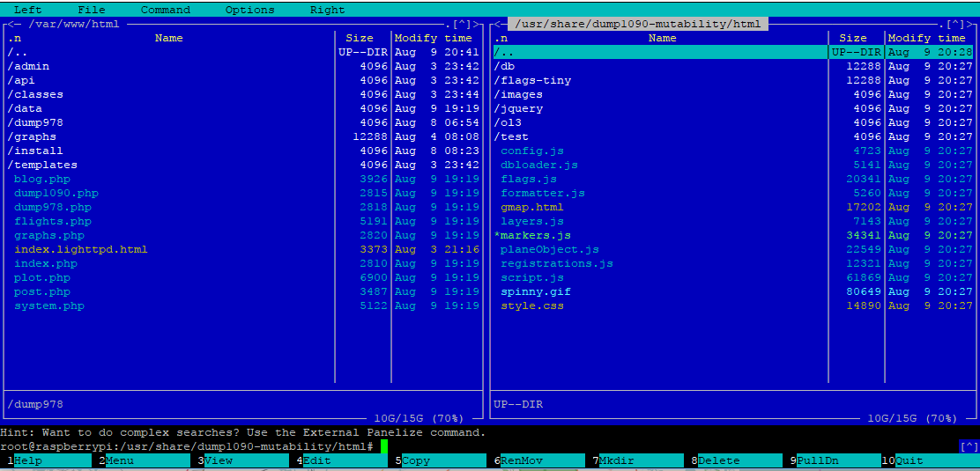Click the 9PullDn function key button
The image size is (980, 471).
[x=835, y=460]
